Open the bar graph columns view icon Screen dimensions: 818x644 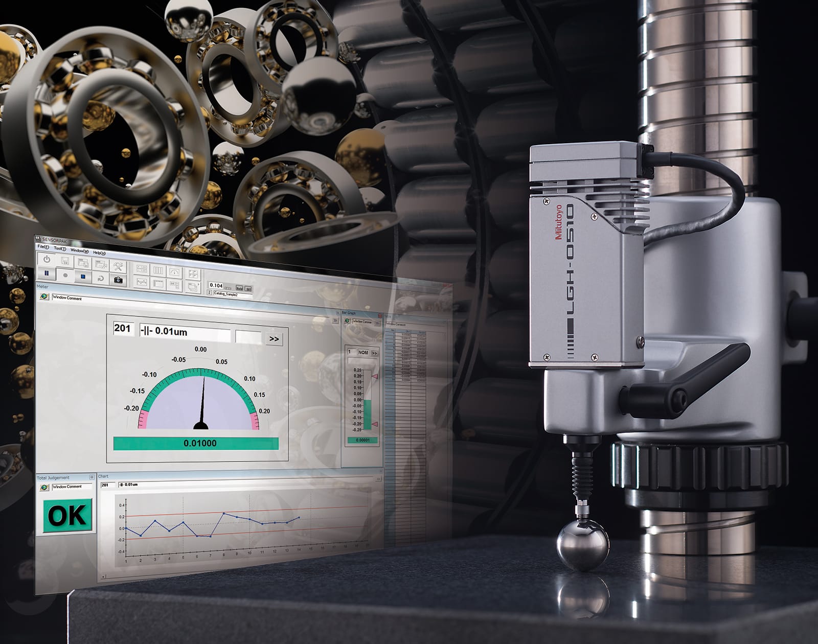pyautogui.click(x=158, y=271)
